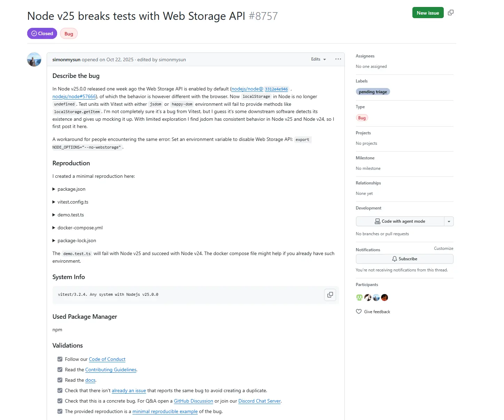Click the pending triage label
The image size is (504, 420).
[x=373, y=92]
